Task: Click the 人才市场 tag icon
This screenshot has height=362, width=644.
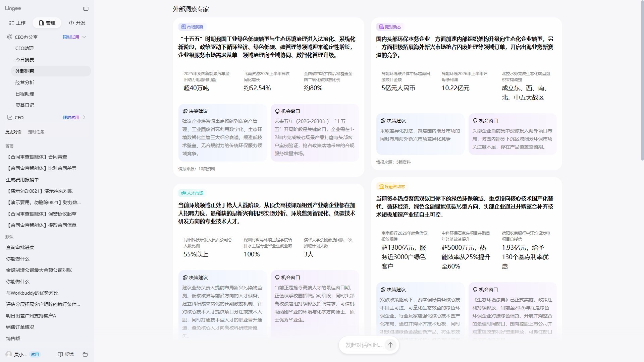Action: 183,193
